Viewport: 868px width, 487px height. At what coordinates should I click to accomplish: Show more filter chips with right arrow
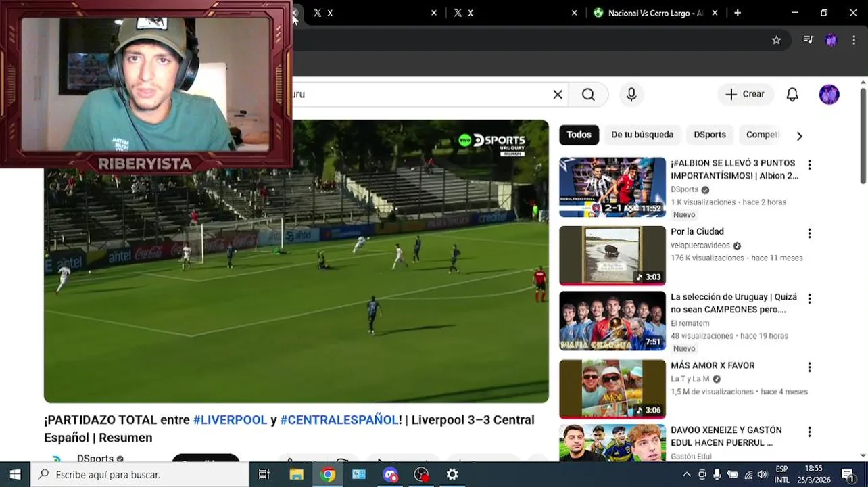799,136
